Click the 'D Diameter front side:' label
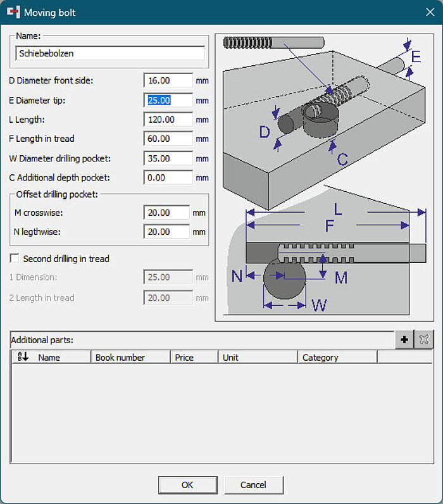The width and height of the screenshot is (443, 504). point(51,80)
